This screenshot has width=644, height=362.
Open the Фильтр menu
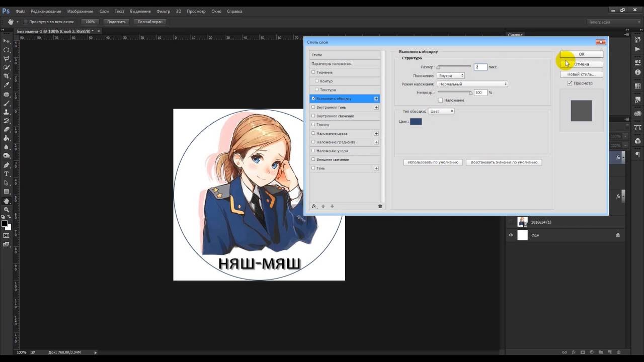point(163,11)
